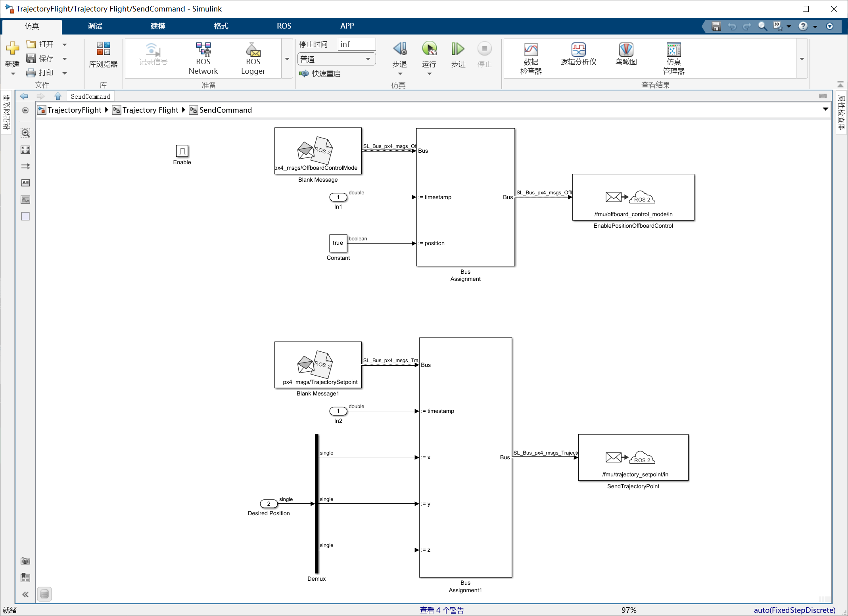Expand the Run (运行) options arrow
The height and width of the screenshot is (616, 848).
coord(429,73)
